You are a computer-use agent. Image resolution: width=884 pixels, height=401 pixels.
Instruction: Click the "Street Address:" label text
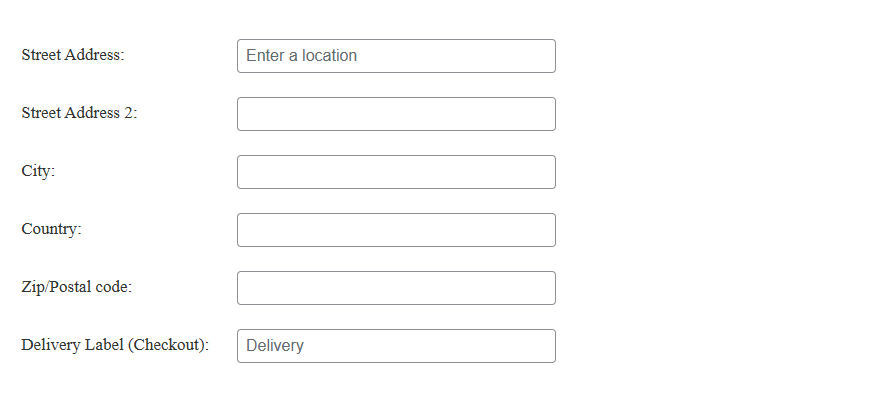(x=73, y=55)
